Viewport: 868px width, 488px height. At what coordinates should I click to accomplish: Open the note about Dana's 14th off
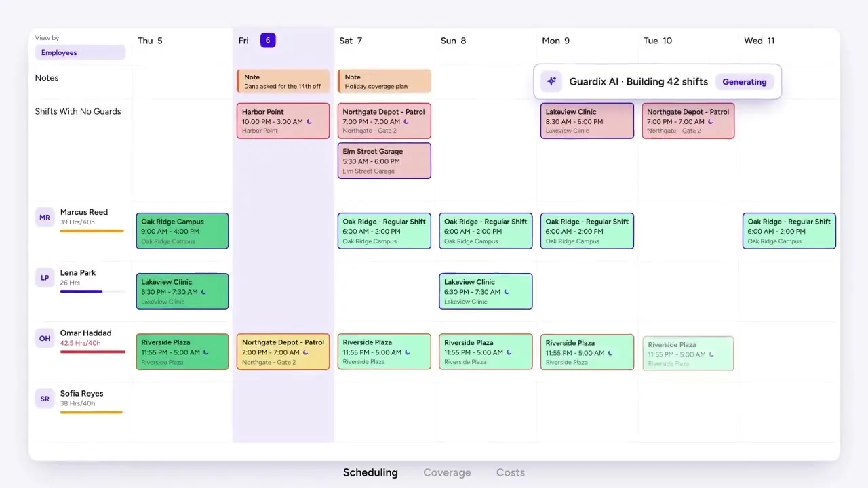pos(283,81)
